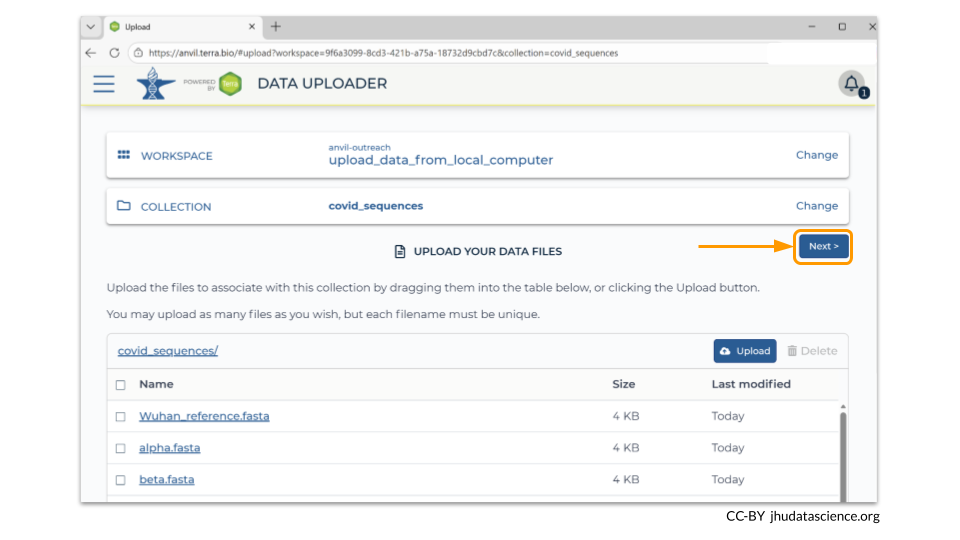960x540 pixels.
Task: Check the alpha.fasta row checkbox
Action: tap(121, 449)
